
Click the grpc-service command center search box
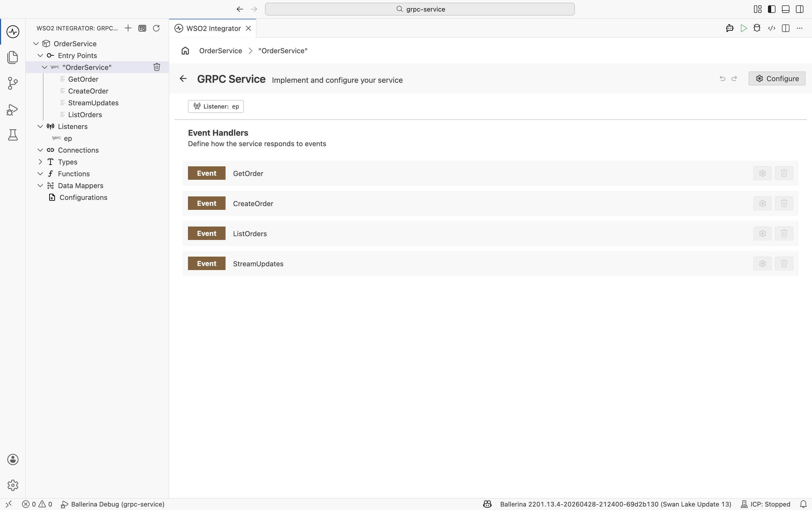420,9
